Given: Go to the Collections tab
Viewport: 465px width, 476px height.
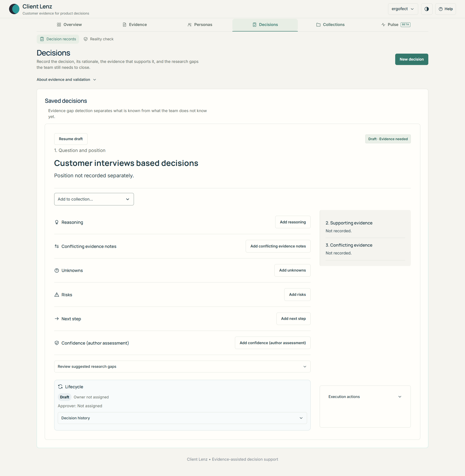Looking at the screenshot, I should coord(330,25).
